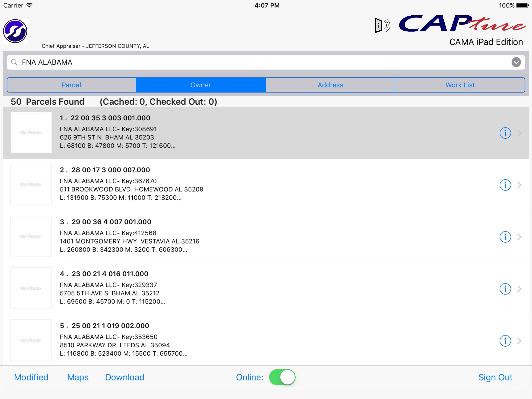The height and width of the screenshot is (399, 532).
Task: Tap the owner line with Key:412568
Action: click(x=108, y=233)
